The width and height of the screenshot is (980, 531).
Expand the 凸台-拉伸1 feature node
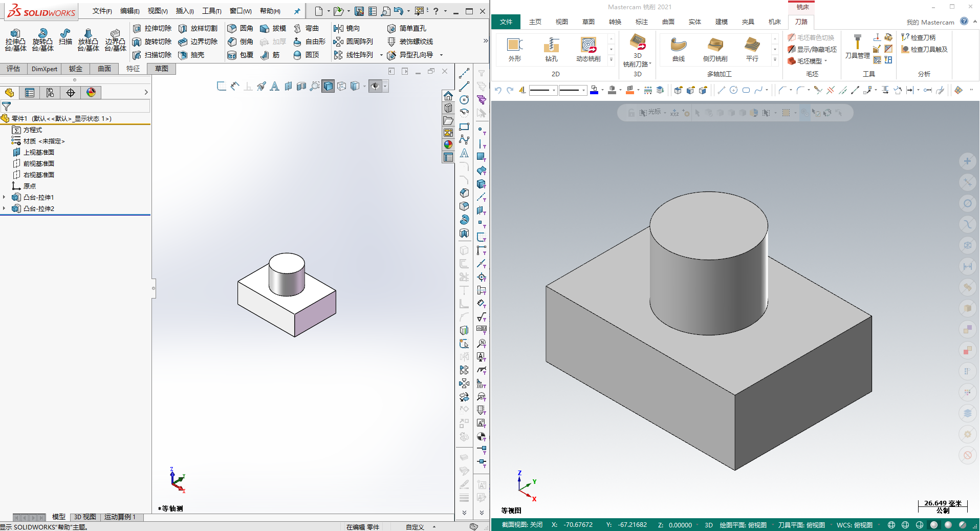coord(5,197)
